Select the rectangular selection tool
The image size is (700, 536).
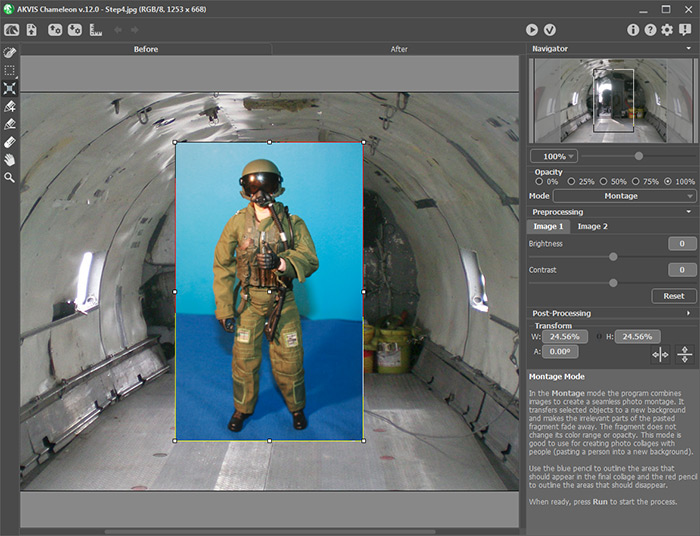click(x=9, y=71)
